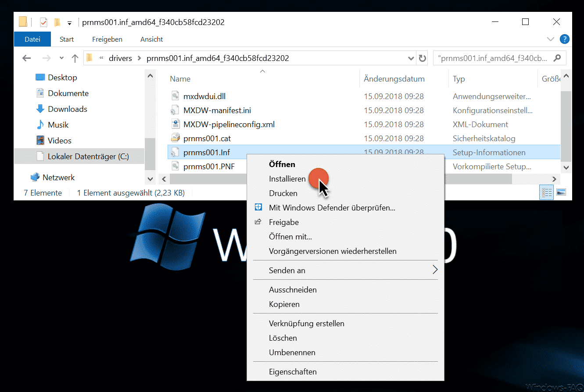Choose Löschen in context menu
The width and height of the screenshot is (584, 392).
283,338
